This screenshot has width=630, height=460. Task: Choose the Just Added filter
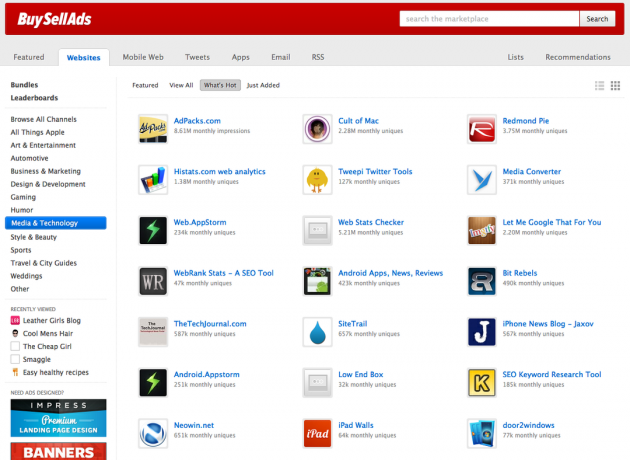point(263,85)
